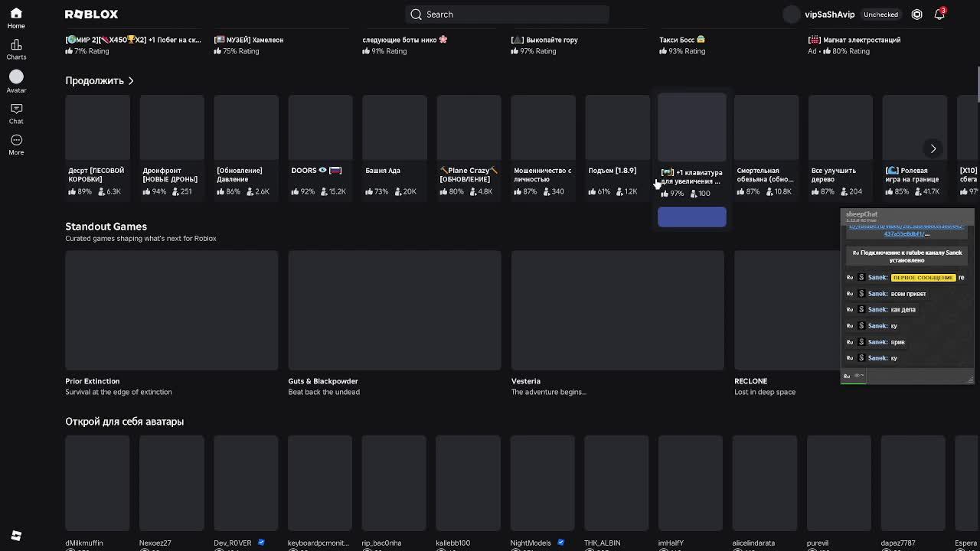Open the следующие боты нико game title
The width and height of the screenshot is (980, 551).
click(405, 40)
